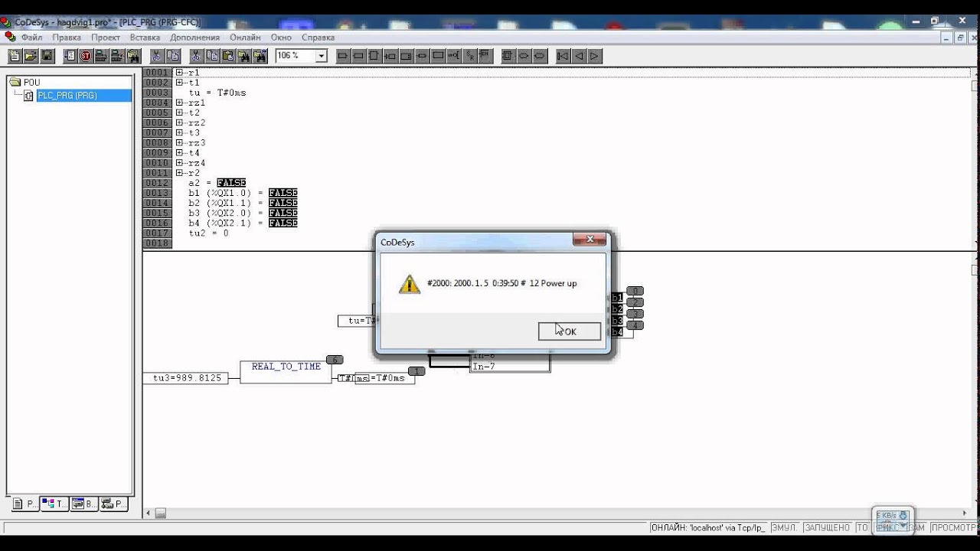This screenshot has width=980, height=551.
Task: Open the Онлайн menu
Action: point(245,37)
